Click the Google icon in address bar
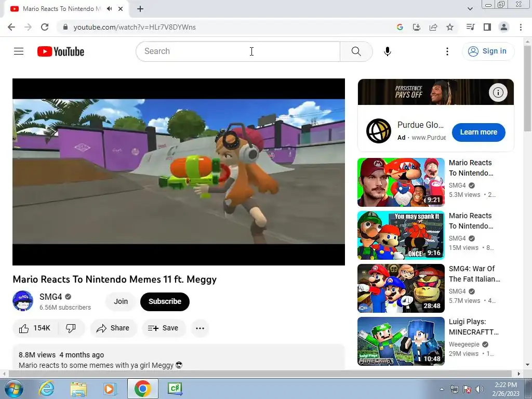 [400, 27]
